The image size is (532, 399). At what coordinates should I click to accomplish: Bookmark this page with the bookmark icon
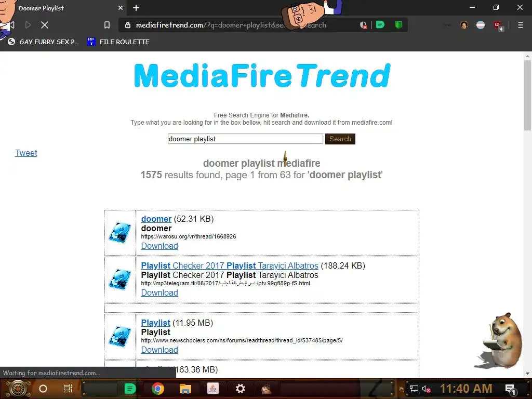click(x=107, y=25)
